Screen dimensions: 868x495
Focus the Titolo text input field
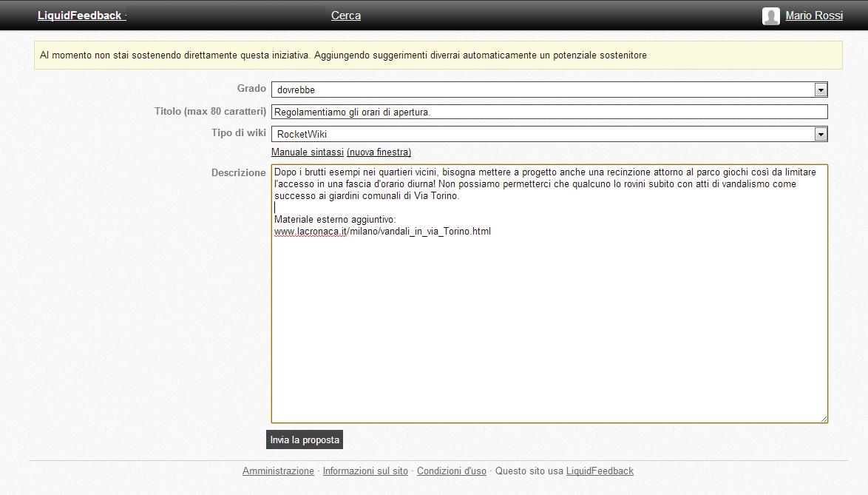click(549, 112)
